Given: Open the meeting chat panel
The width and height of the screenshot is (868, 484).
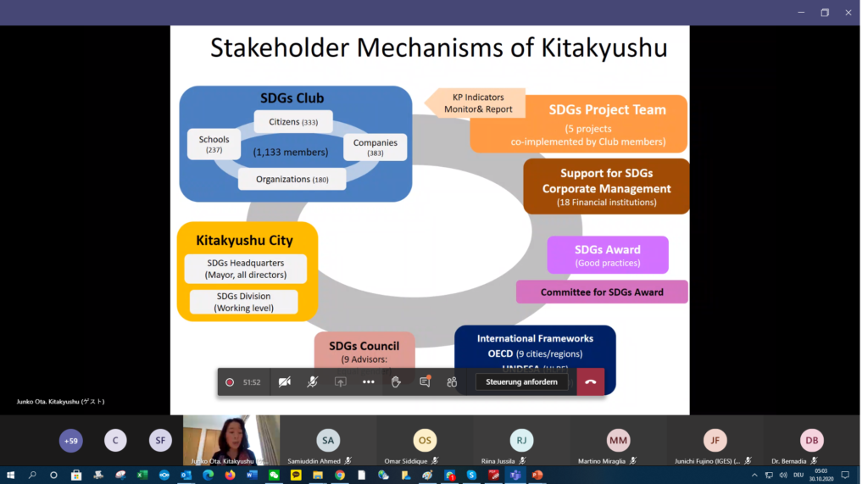Looking at the screenshot, I should (x=425, y=382).
